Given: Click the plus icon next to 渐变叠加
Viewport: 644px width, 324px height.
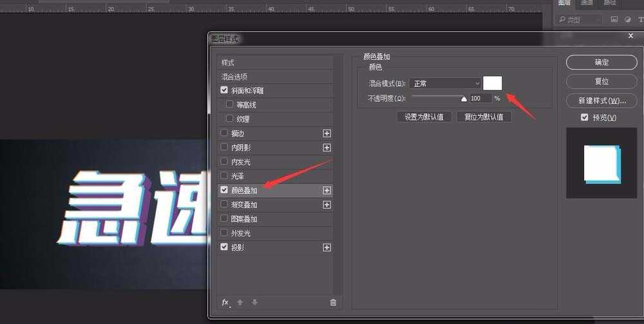Looking at the screenshot, I should click(x=327, y=205).
